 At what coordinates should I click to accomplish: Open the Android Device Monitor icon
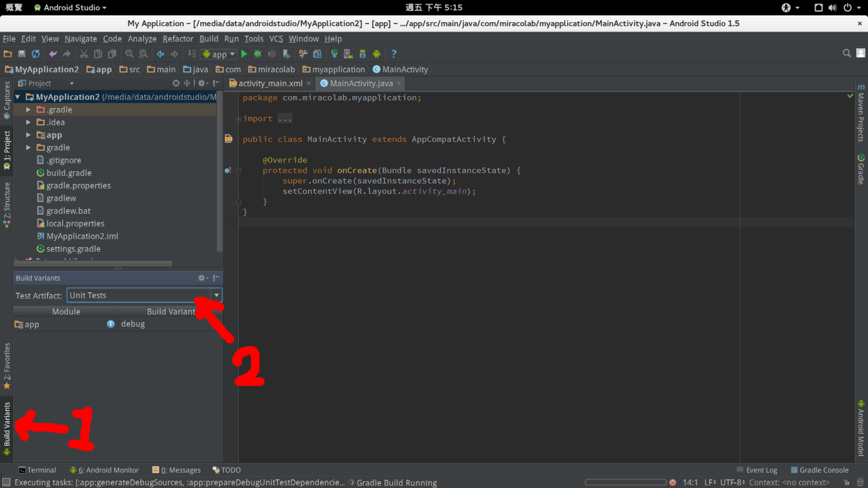tap(376, 54)
